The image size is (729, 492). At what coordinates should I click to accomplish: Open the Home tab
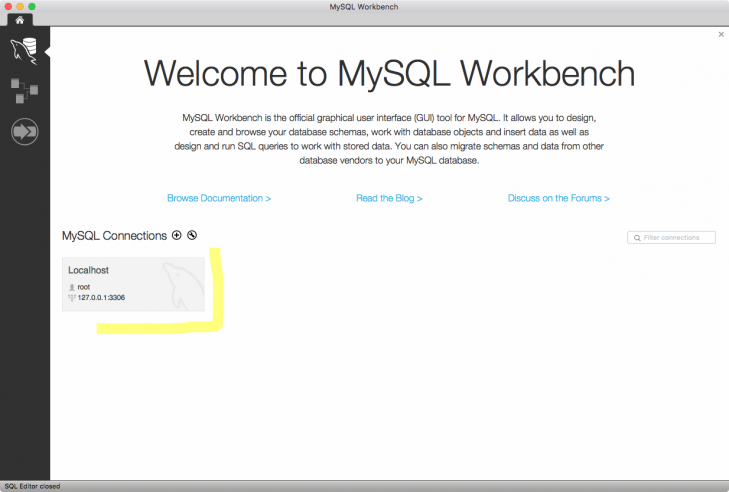pyautogui.click(x=20, y=20)
